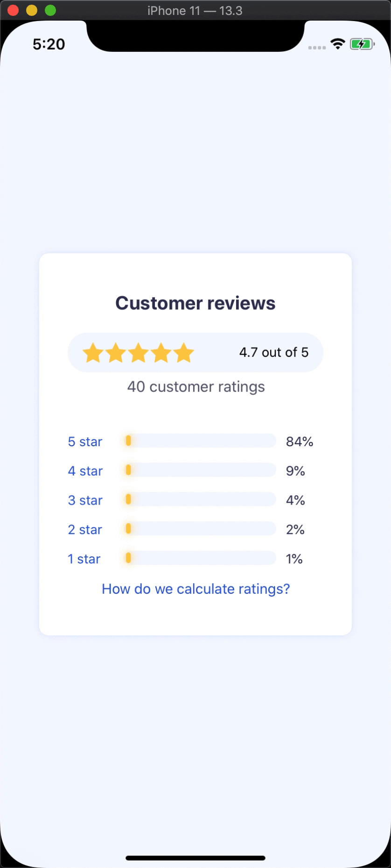
Task: Tap the "40 customer ratings" text
Action: (196, 387)
